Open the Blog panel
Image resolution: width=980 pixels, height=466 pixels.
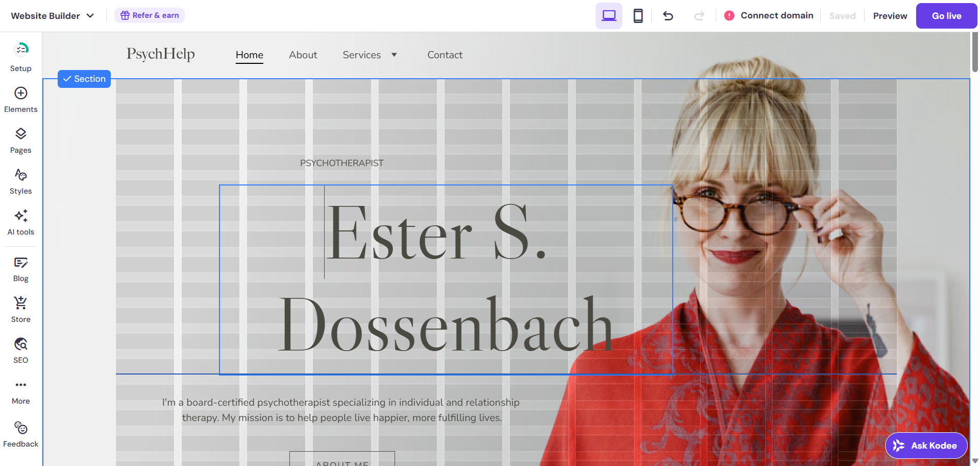pyautogui.click(x=21, y=269)
